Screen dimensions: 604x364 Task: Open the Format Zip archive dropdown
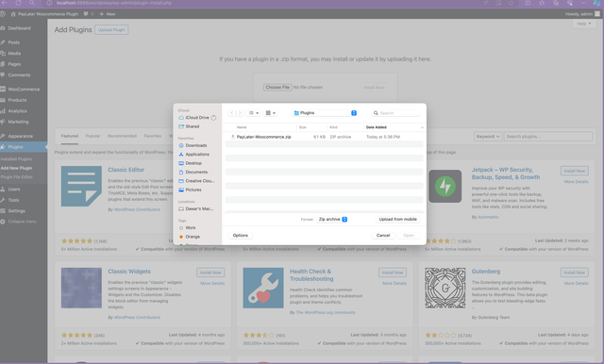coord(332,219)
